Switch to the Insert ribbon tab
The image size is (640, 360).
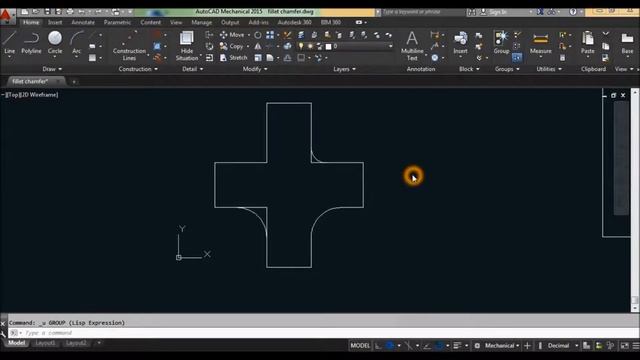[55, 22]
